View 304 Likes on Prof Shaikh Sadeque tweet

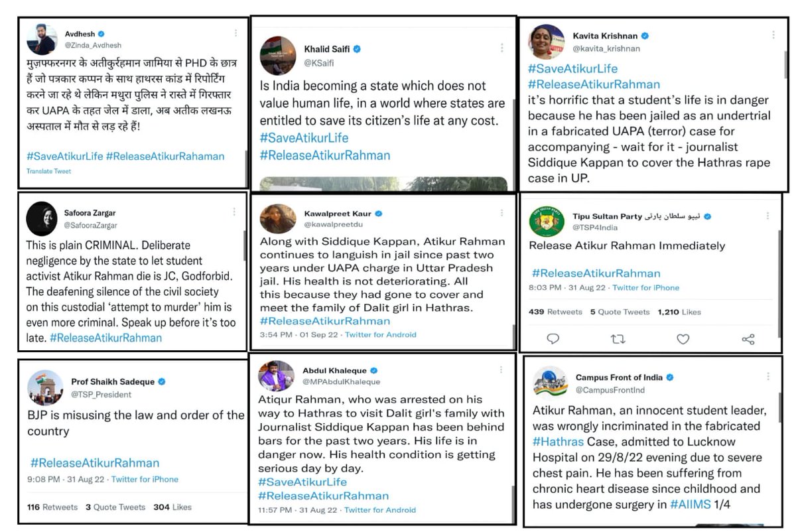172,507
